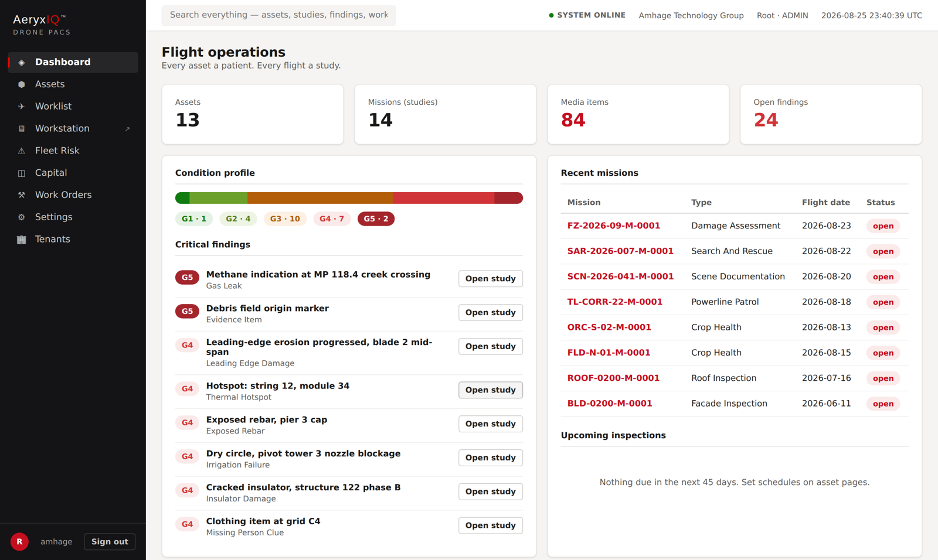Go to the Worklist page
Viewport: 938px width, 560px height.
(x=73, y=107)
